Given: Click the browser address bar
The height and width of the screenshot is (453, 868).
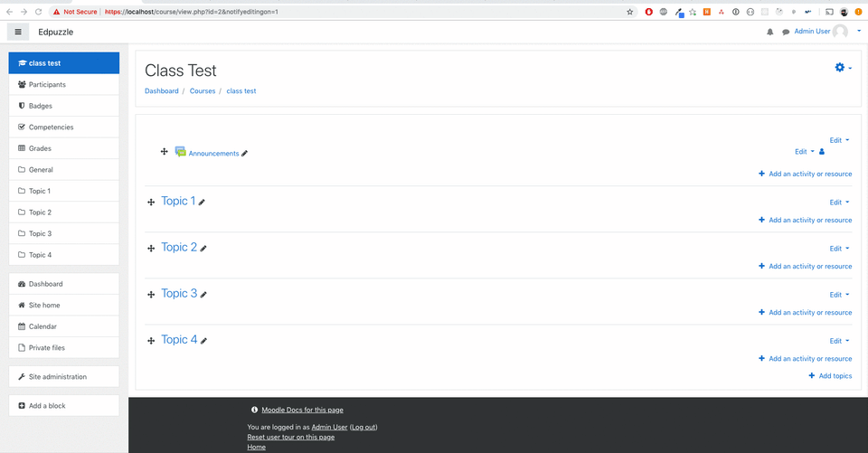Looking at the screenshot, I should 362,12.
